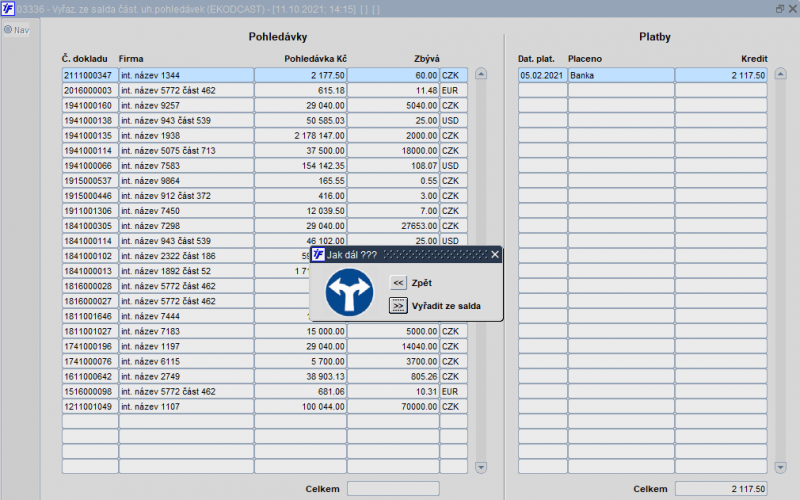Viewport: 800px width, 500px height.
Task: Close the Jak dál ??? dialog
Action: [x=495, y=255]
